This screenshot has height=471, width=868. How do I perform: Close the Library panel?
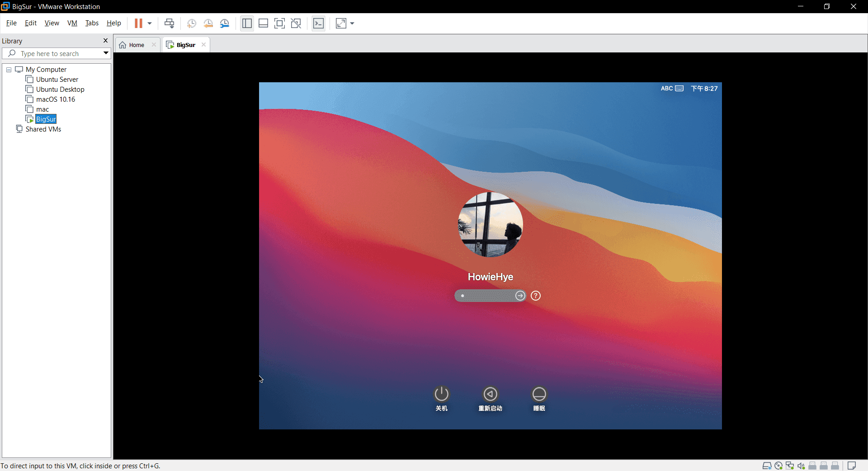(x=105, y=41)
